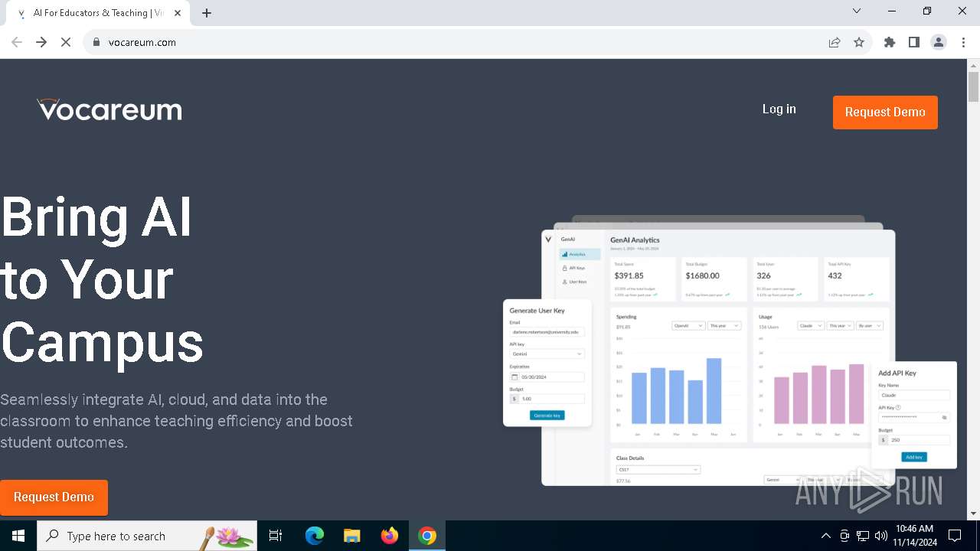Bookmark this tab with the star
The height and width of the screenshot is (551, 980).
coord(859,42)
